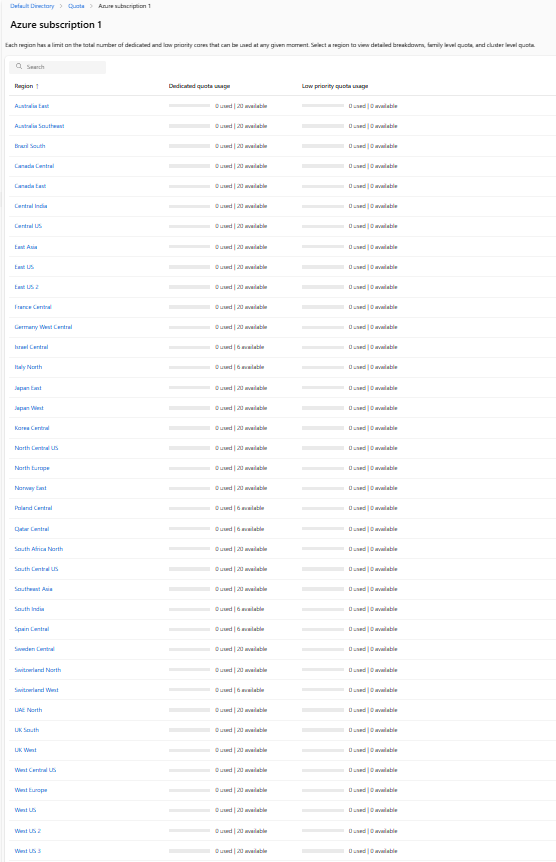Open the Australia East region
556x862 pixels.
(32, 106)
